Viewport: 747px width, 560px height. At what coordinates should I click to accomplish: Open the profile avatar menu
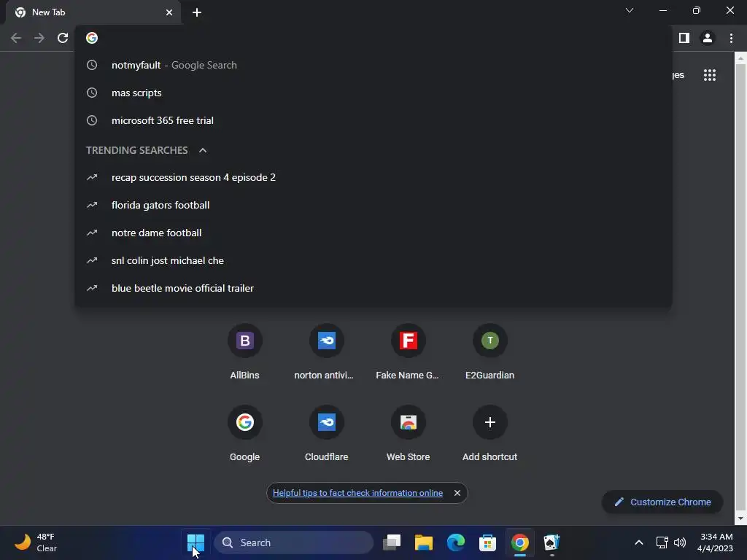point(708,38)
